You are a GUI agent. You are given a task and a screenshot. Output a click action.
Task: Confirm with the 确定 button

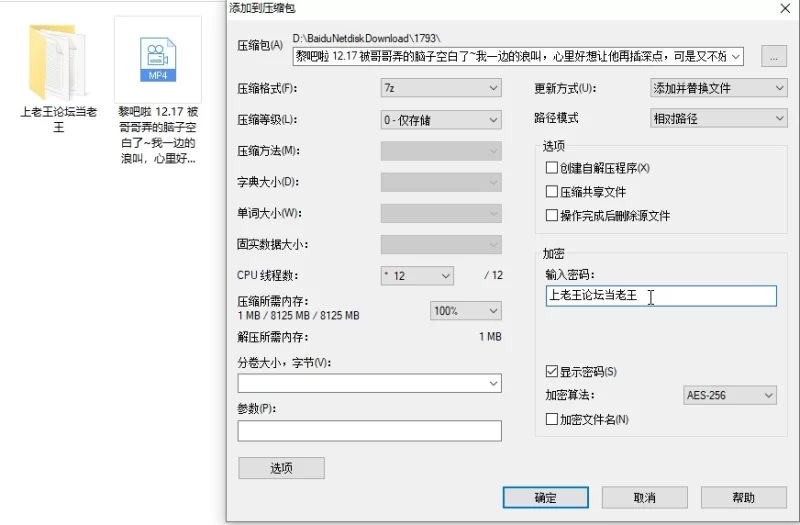[x=545, y=497]
